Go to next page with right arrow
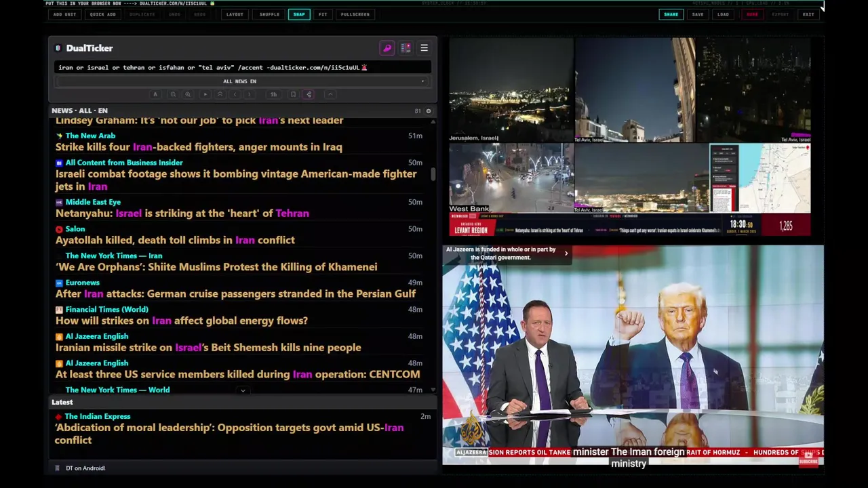The width and height of the screenshot is (868, 488). pyautogui.click(x=250, y=94)
